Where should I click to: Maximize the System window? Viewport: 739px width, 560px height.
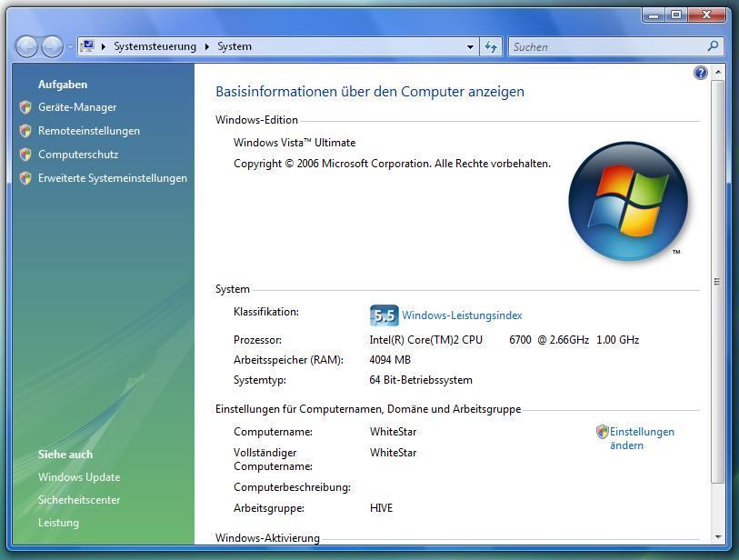point(676,15)
